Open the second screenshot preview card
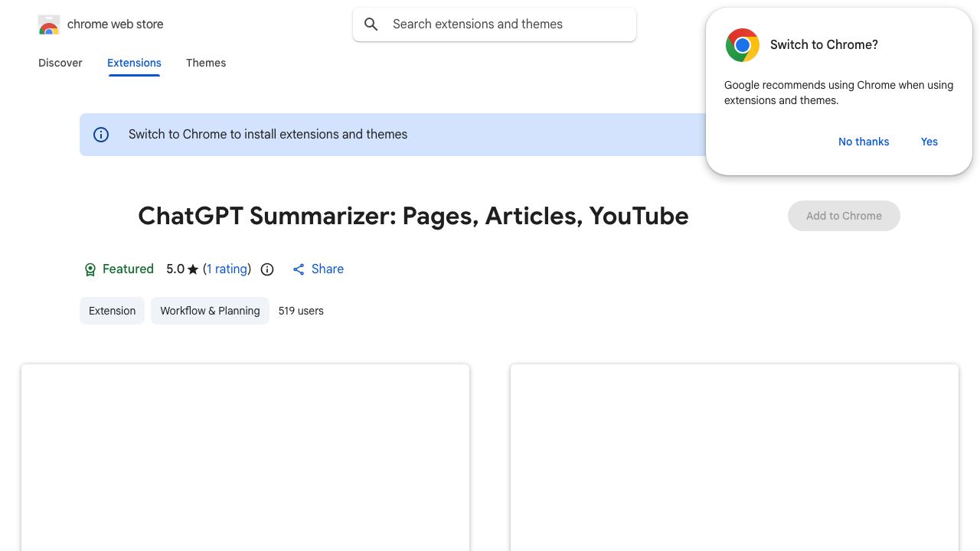 [734, 458]
